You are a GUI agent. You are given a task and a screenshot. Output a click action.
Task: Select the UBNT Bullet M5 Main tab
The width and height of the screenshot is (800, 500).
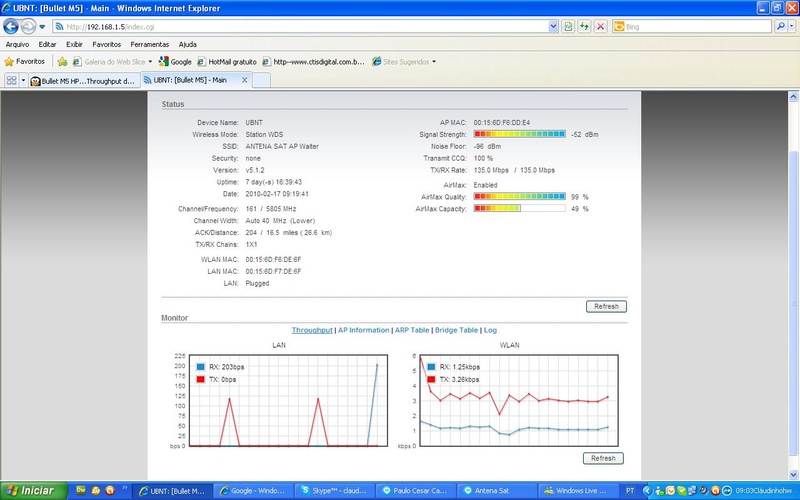coord(190,80)
